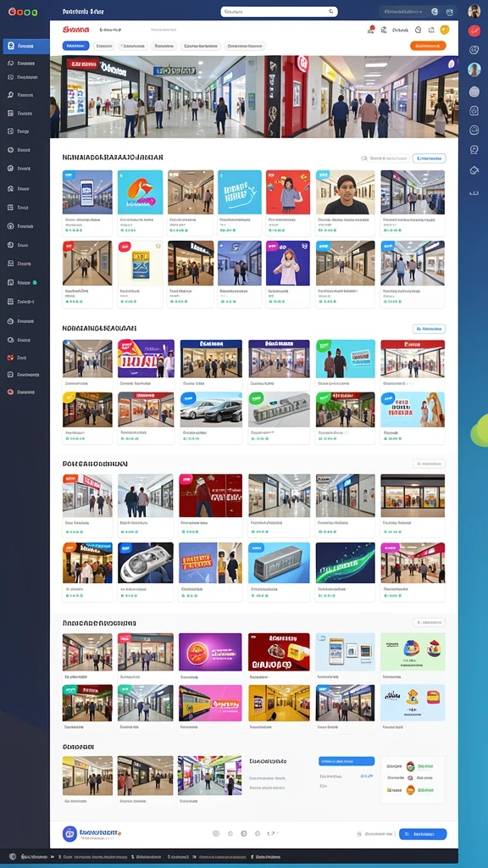Click the globe icon in the top bar
This screenshot has width=488, height=868.
[435, 12]
